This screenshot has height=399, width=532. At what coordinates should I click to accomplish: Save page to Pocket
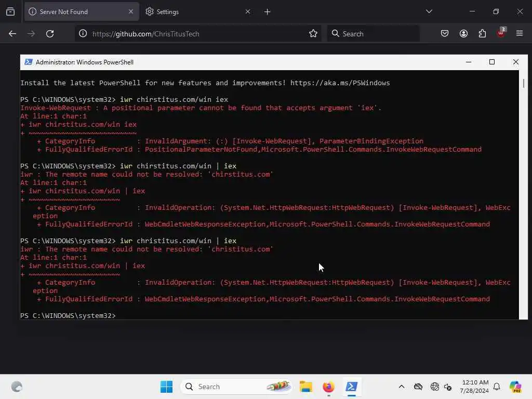[x=445, y=34]
